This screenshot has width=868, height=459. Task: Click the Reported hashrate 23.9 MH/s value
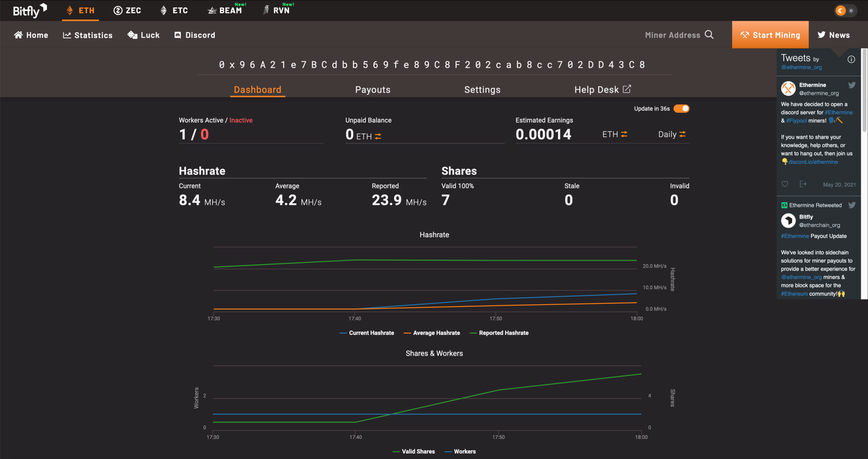click(x=399, y=200)
